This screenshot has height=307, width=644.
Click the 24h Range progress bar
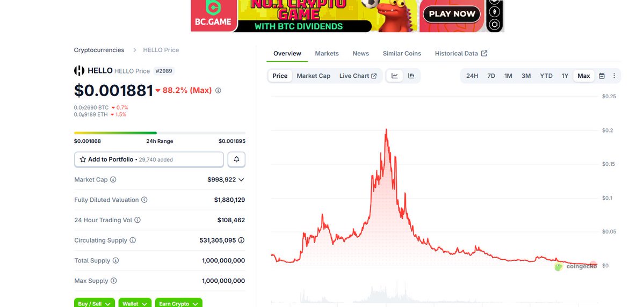pyautogui.click(x=160, y=133)
